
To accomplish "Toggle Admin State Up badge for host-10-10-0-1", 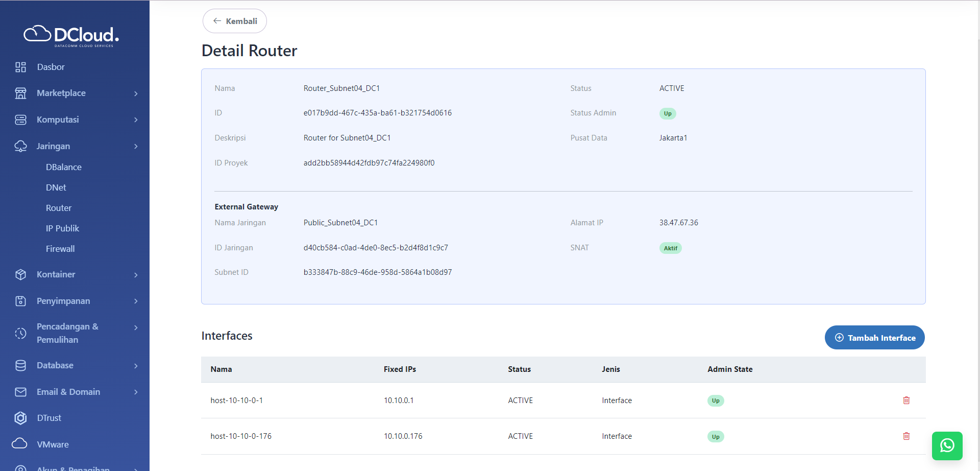I will (x=715, y=401).
